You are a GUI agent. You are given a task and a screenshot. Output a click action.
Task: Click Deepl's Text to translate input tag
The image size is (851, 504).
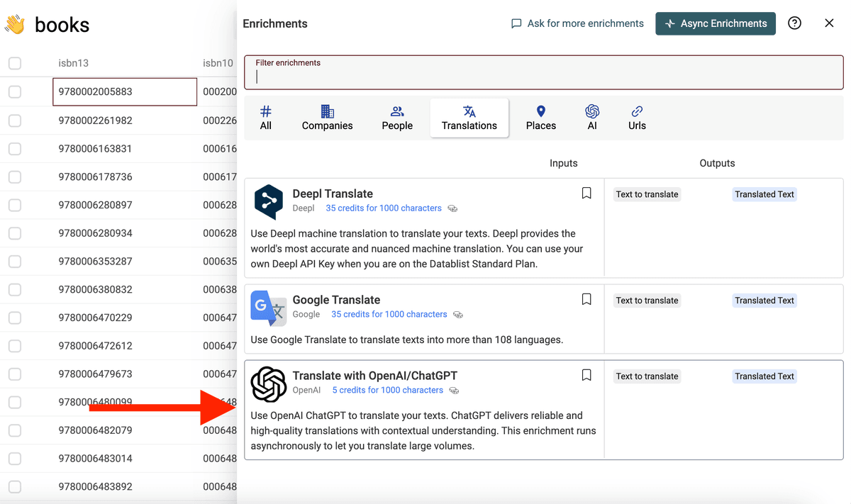[647, 194]
